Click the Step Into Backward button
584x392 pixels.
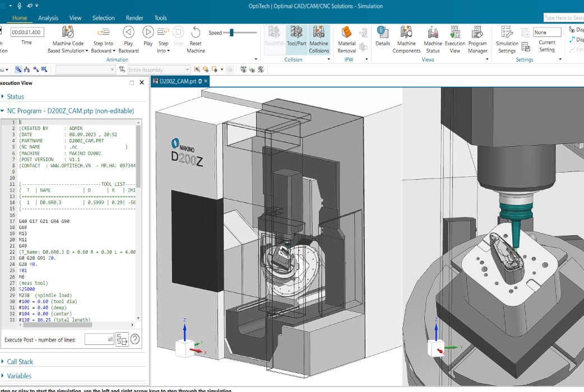click(103, 40)
